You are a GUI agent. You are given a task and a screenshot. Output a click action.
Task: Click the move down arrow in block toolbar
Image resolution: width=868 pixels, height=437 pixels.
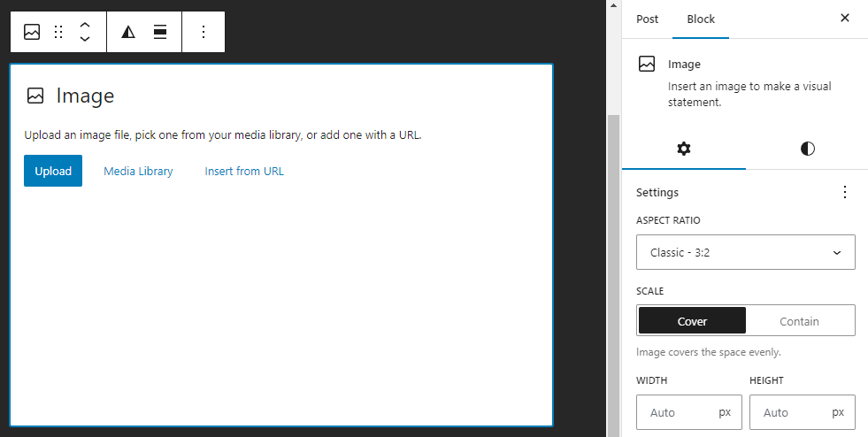click(85, 40)
